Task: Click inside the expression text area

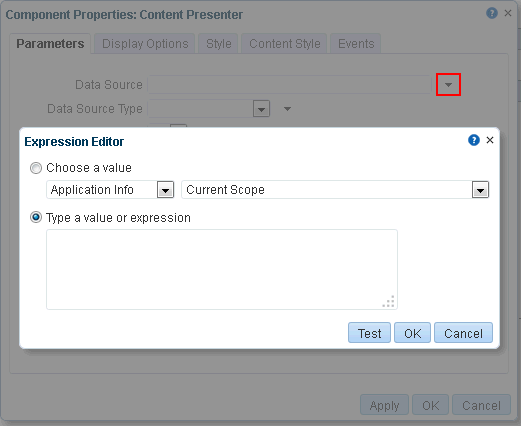Action: point(222,269)
